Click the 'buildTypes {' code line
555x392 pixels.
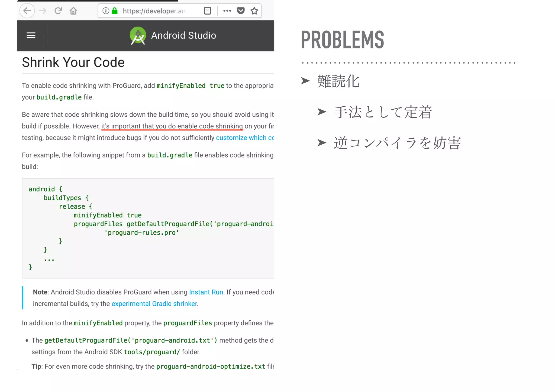point(66,198)
